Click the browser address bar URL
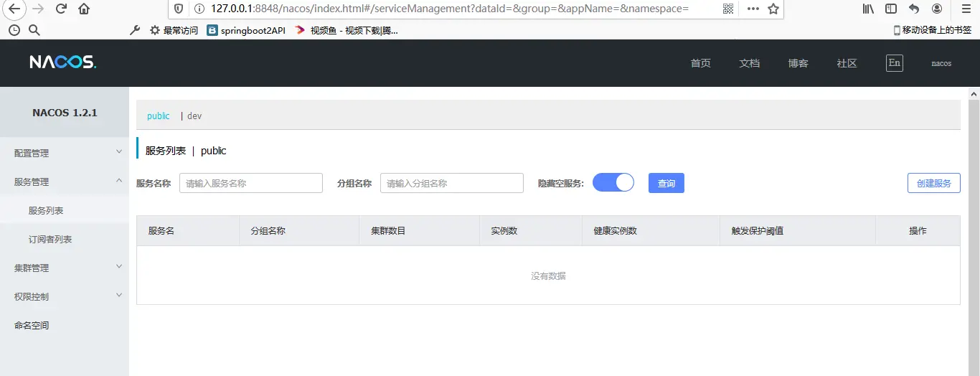The image size is (980, 376). [x=450, y=9]
